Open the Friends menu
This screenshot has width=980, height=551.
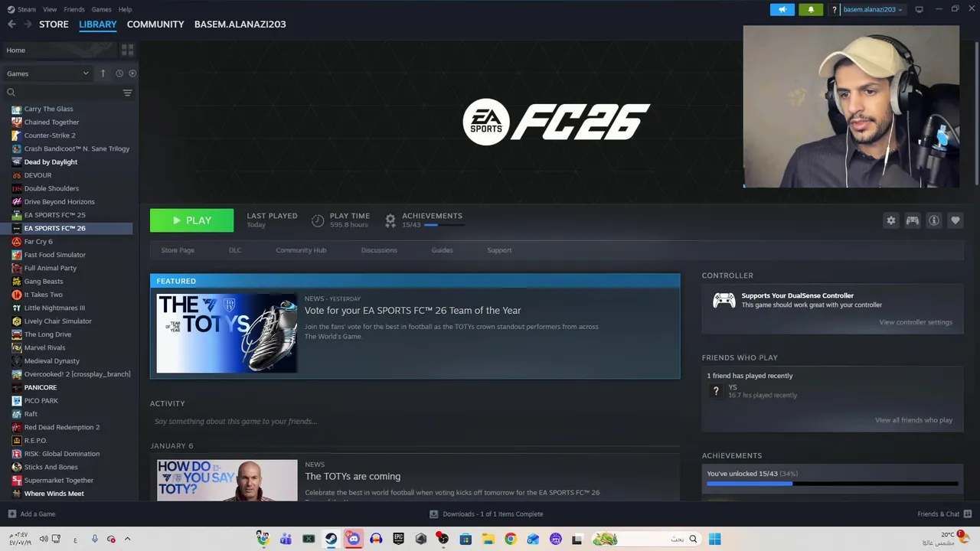(x=74, y=9)
